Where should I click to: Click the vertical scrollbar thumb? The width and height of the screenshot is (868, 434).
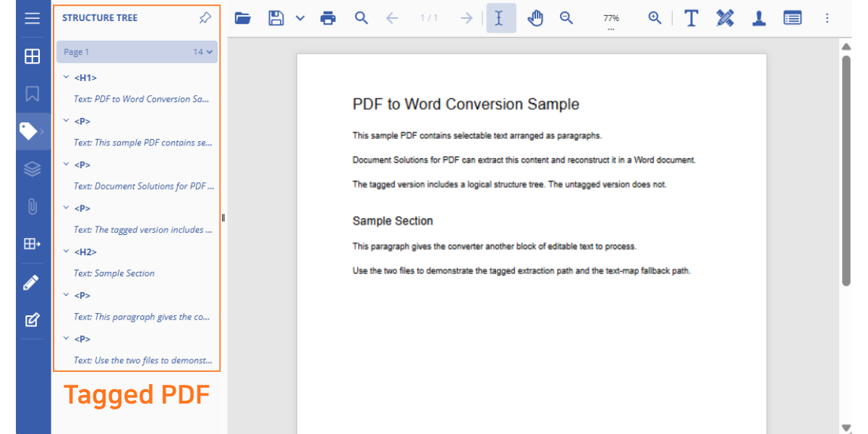[x=846, y=170]
